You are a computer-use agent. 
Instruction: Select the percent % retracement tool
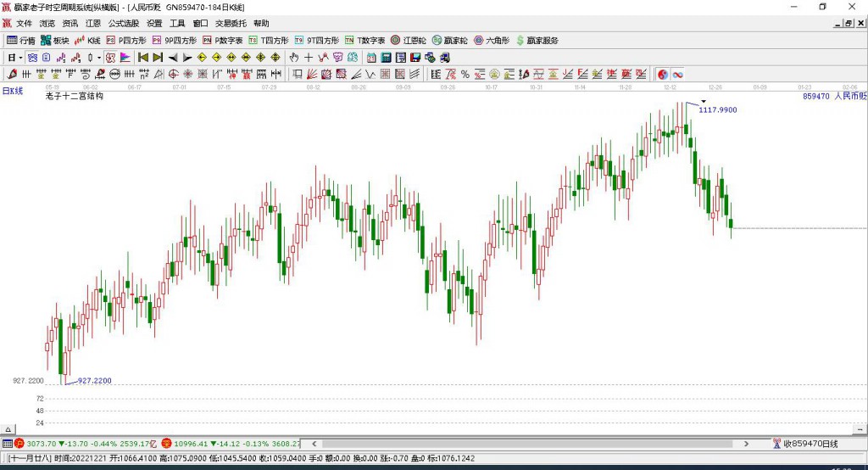tap(465, 74)
